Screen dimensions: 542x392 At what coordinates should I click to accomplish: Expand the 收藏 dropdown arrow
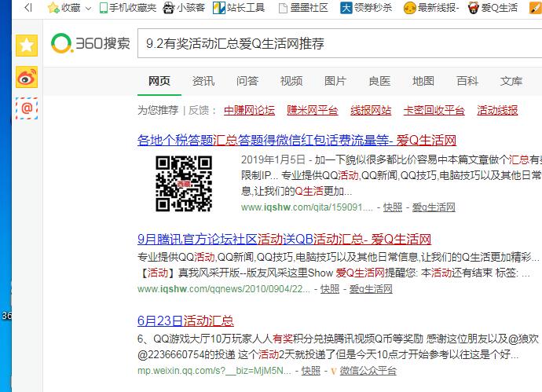(x=89, y=9)
